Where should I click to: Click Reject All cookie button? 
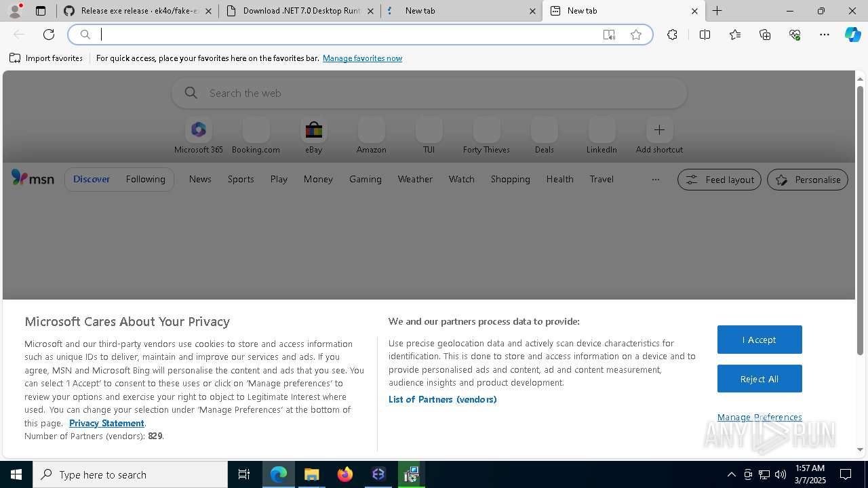pos(759,379)
